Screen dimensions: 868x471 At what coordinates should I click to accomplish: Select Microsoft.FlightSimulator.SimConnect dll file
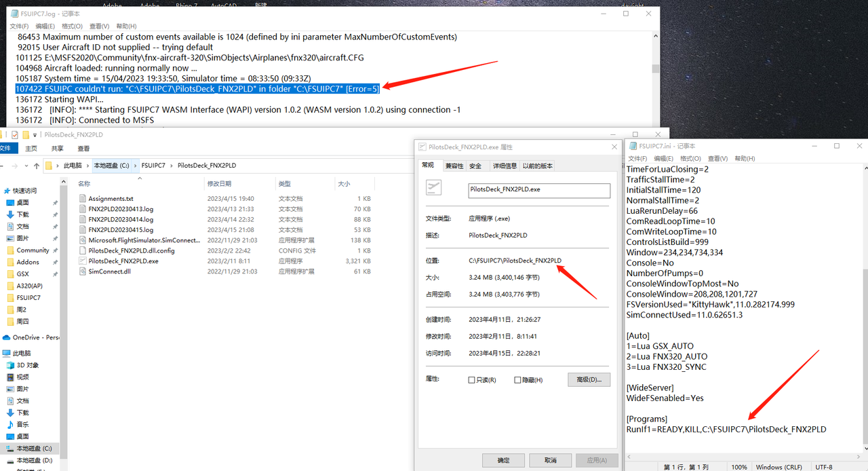coord(139,240)
